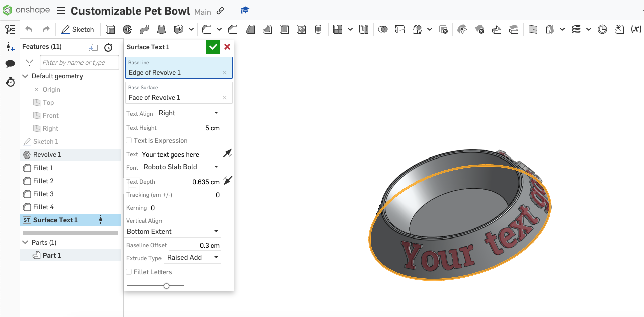Click the dialog opacity slider handle
644x317 pixels.
[x=166, y=286]
